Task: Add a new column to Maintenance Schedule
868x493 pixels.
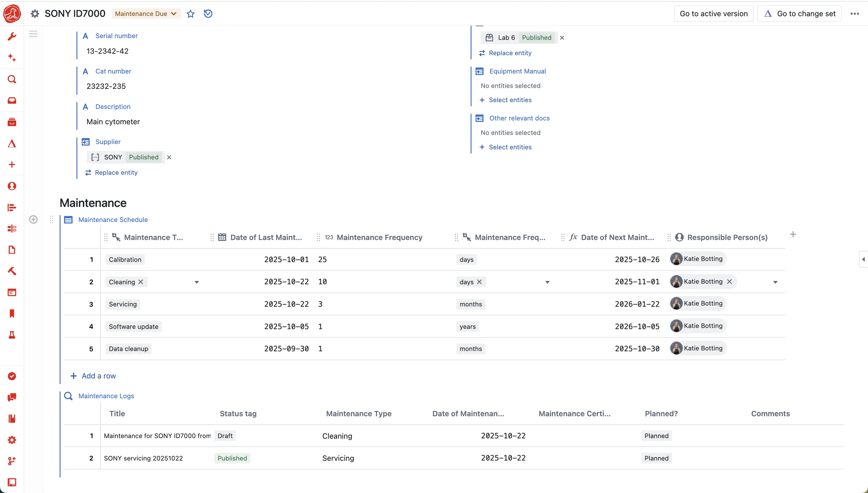Action: point(793,234)
